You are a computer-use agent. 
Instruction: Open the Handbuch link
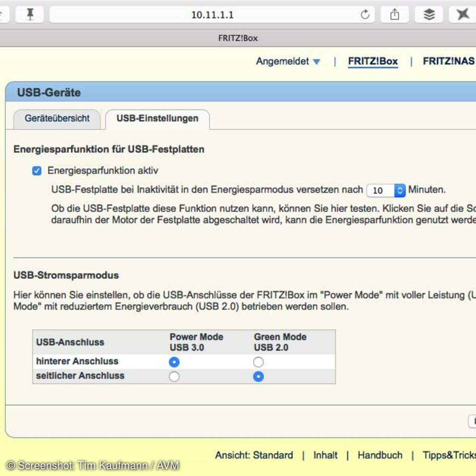pyautogui.click(x=380, y=455)
